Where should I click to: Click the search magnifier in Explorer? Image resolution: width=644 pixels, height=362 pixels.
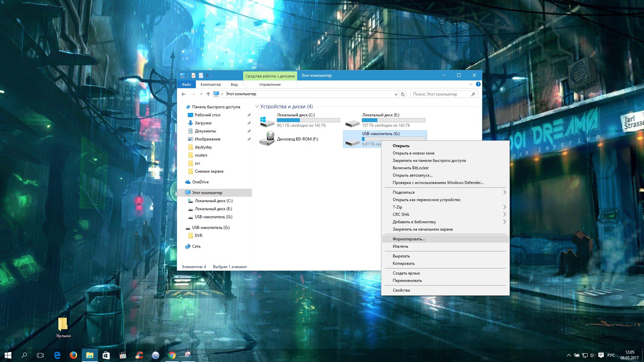click(473, 94)
